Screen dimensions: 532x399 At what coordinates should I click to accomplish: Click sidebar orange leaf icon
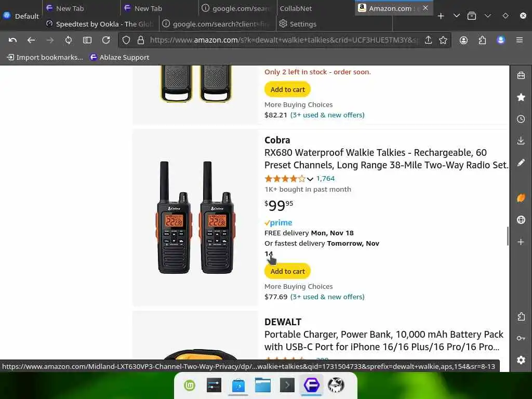(x=521, y=198)
